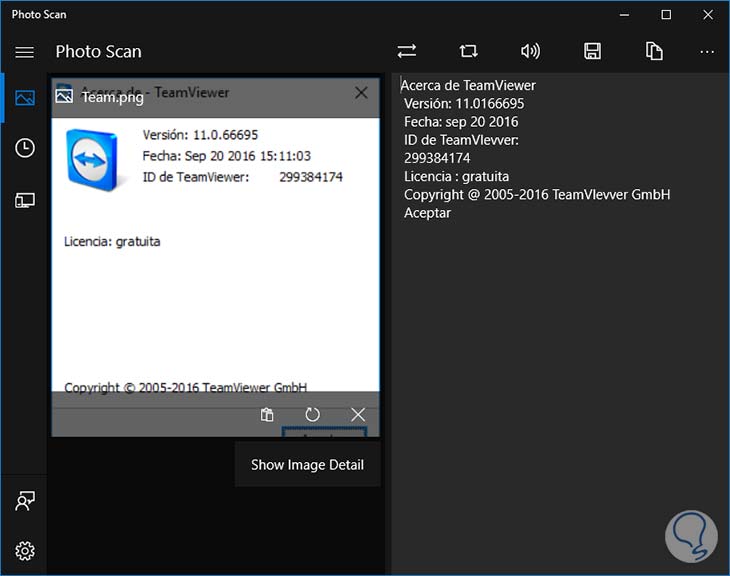Open the hamburger navigation menu

[x=24, y=52]
